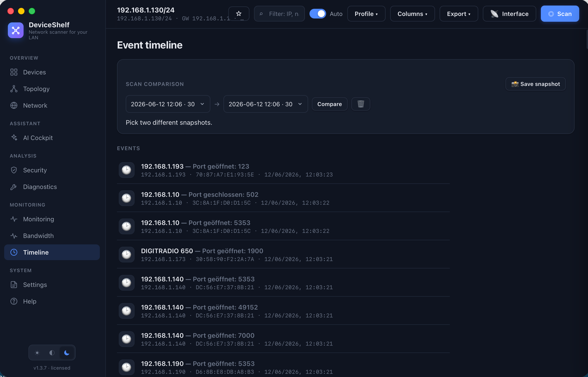
Task: Select 'Port geschlossen: 502' event title
Action: point(223,195)
